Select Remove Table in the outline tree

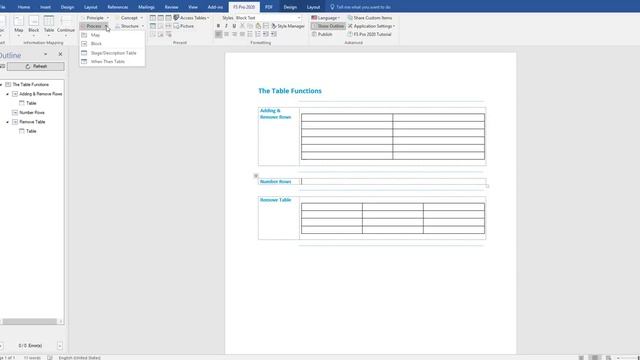tap(32, 122)
